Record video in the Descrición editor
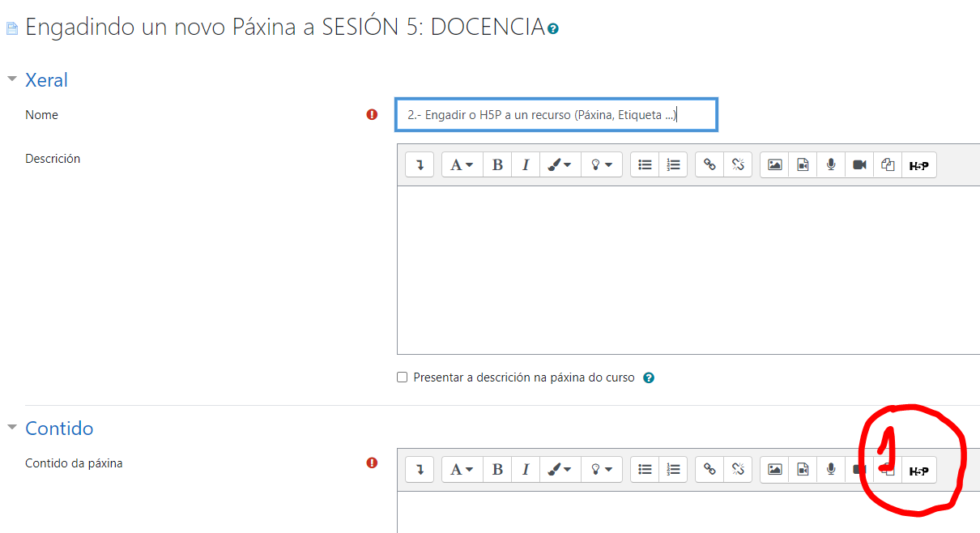The image size is (980, 533). point(859,165)
